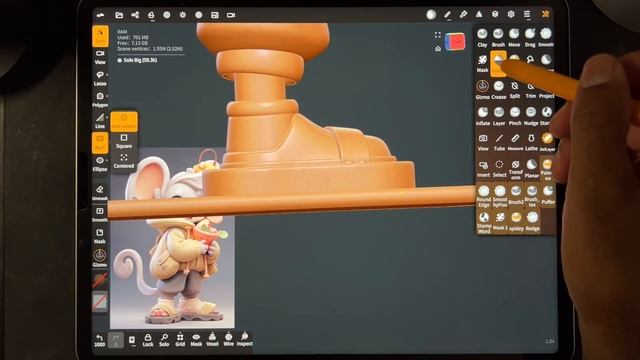Toggle the highlighted Auto validate option
This screenshot has height=360, width=640.
coord(124,121)
